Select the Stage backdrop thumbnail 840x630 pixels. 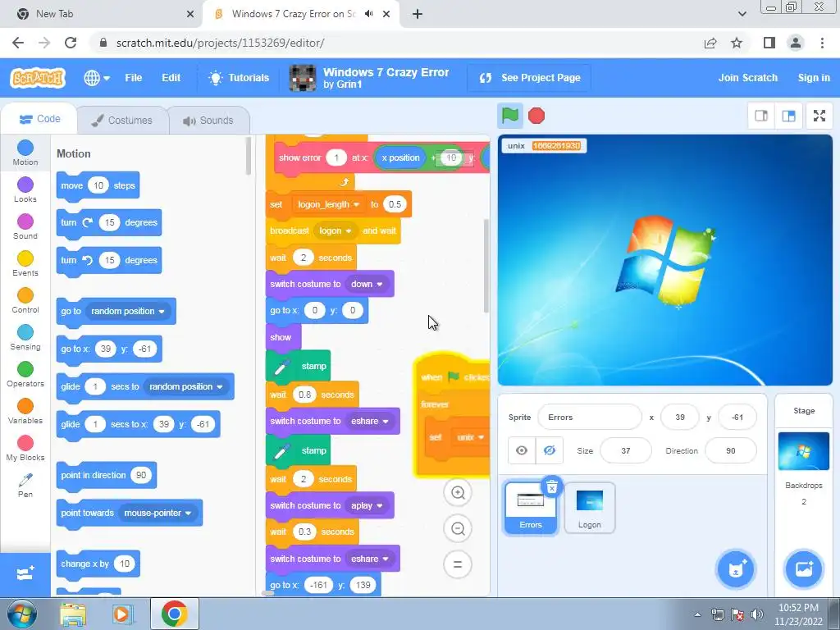(804, 451)
